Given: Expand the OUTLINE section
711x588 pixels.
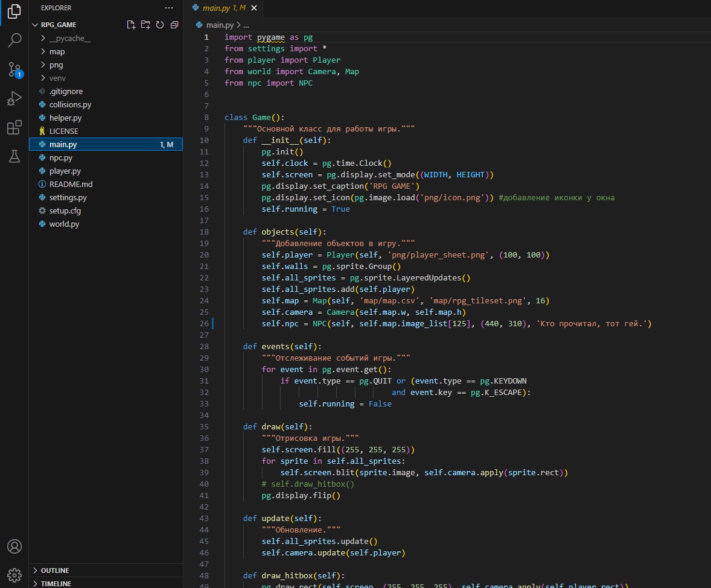Looking at the screenshot, I should pos(55,571).
